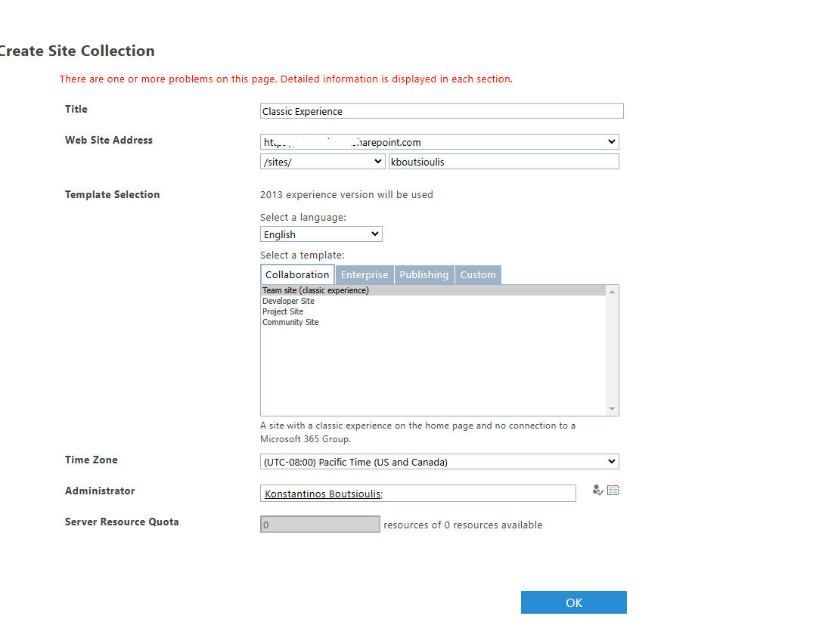Open the sharepoint.com web address dropdown
Image resolution: width=816 pixels, height=644 pixels.
pyautogui.click(x=439, y=142)
